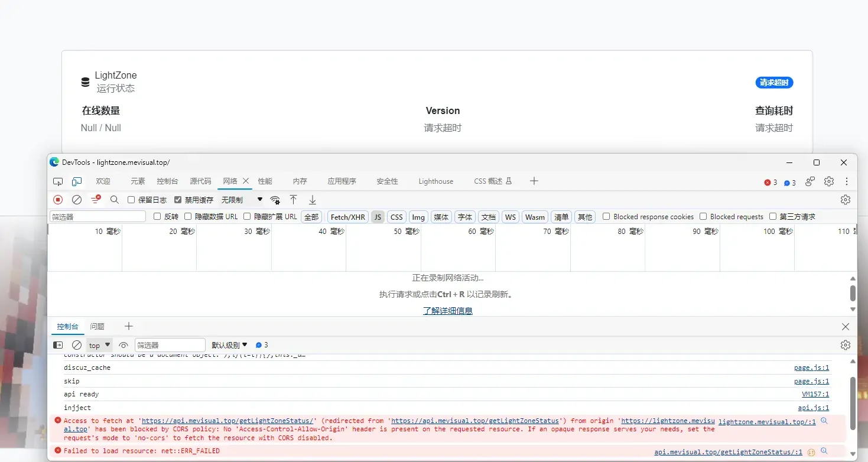
Task: Click the red record network log button
Action: pos(58,200)
